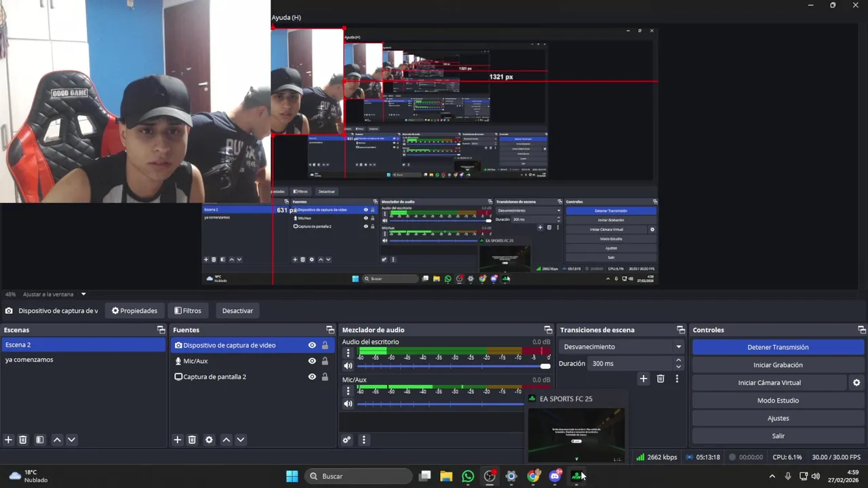Click Iniciar Cámara Virtual button

pos(770,383)
